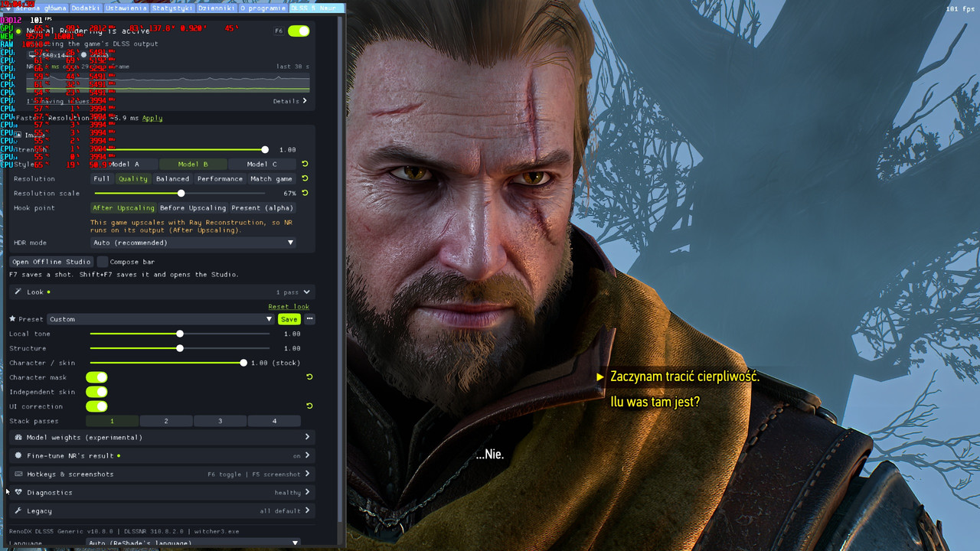Click the star icon beside Preset
The image size is (980, 551).
pos(12,319)
